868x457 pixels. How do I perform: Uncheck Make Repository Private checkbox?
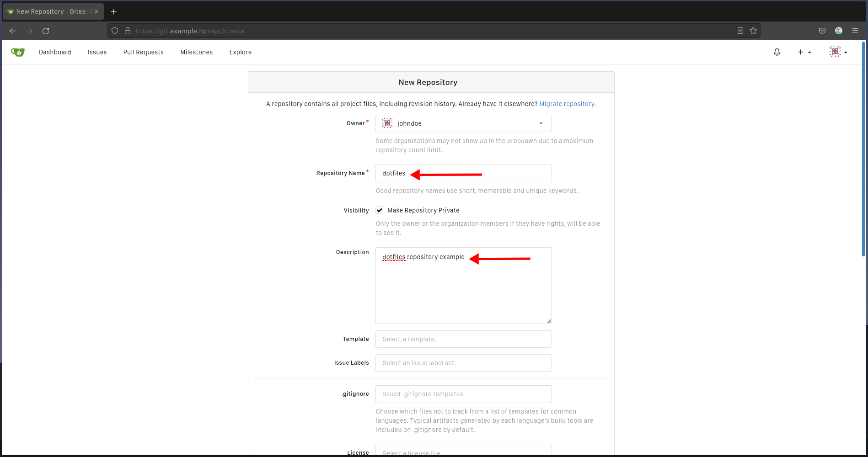380,210
